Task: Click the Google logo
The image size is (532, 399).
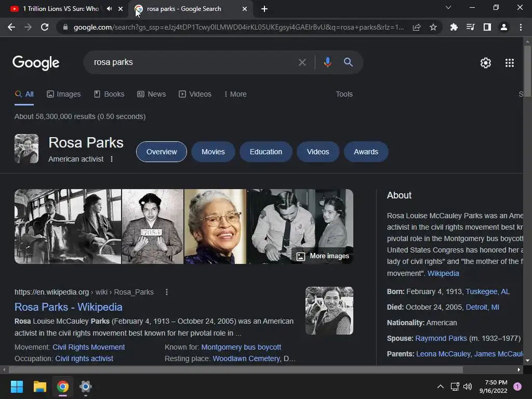Action: pyautogui.click(x=36, y=63)
